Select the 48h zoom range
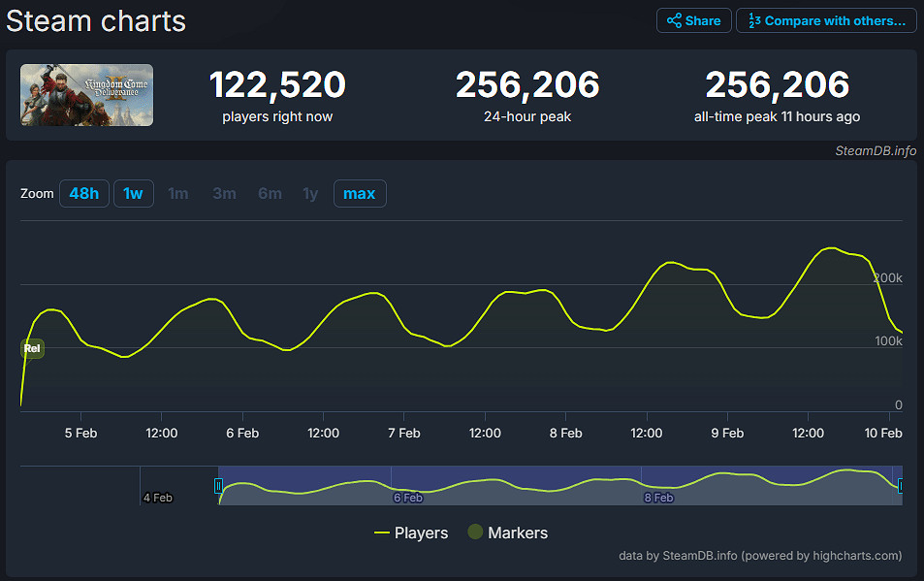 point(83,194)
